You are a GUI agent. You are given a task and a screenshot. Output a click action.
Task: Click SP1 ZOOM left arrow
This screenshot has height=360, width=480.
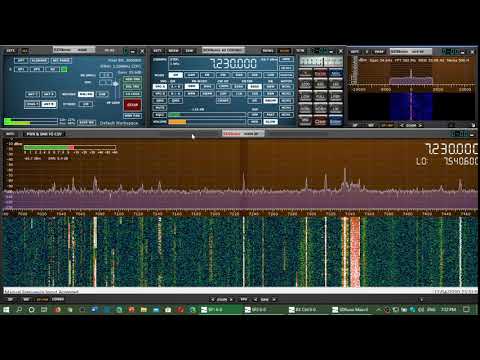tap(213, 300)
